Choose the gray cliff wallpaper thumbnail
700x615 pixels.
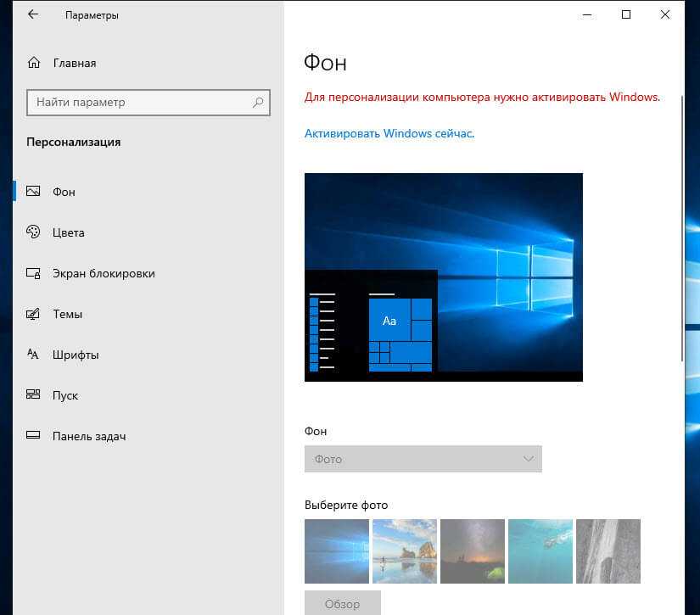608,551
